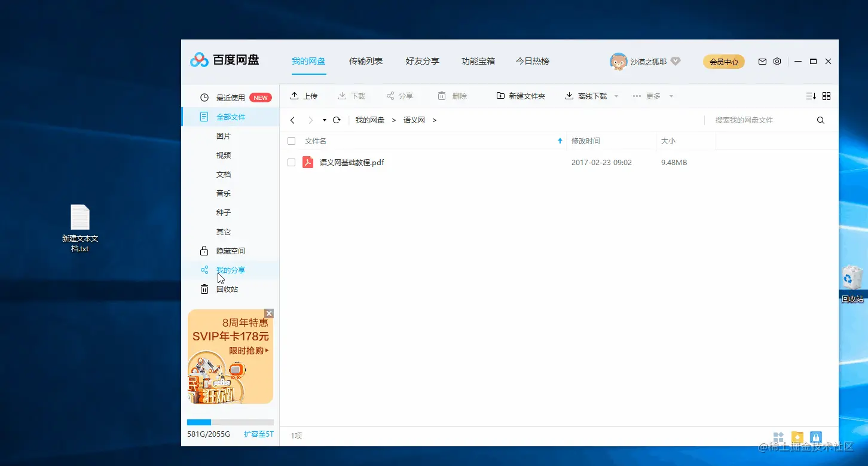Expand the navigation history dropdown arrow
Screen dimensions: 868x466
click(x=324, y=120)
